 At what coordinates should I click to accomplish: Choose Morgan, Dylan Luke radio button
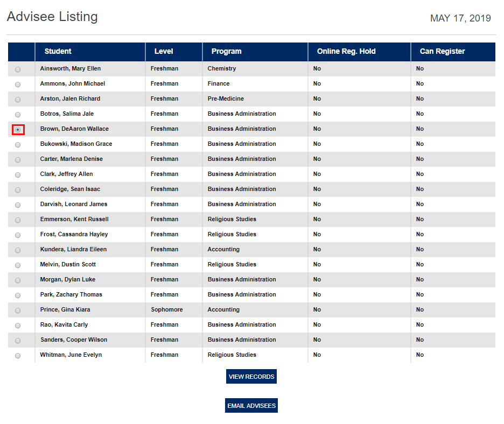(x=18, y=280)
